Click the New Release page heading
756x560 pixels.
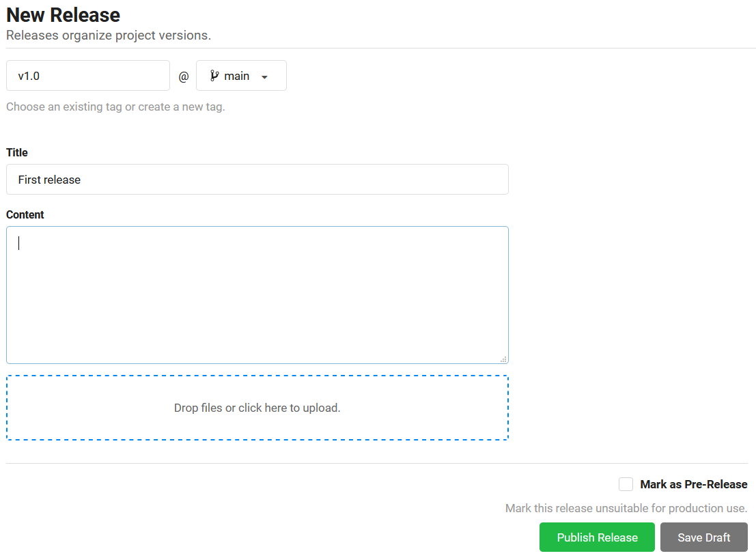pos(63,15)
